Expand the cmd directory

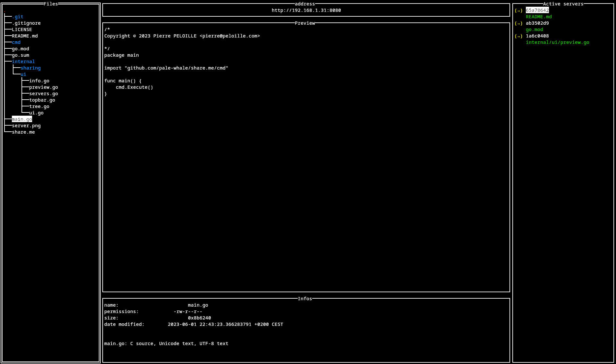(16, 42)
